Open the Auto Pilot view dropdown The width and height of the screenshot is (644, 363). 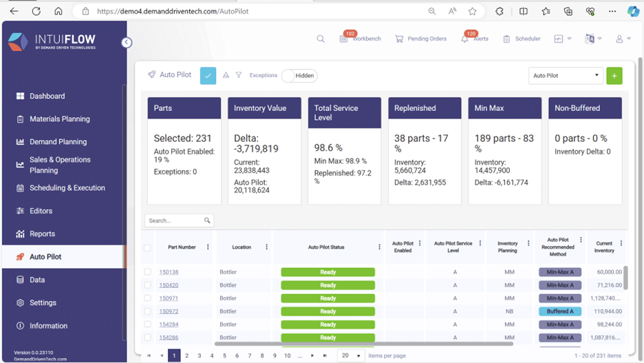click(566, 76)
